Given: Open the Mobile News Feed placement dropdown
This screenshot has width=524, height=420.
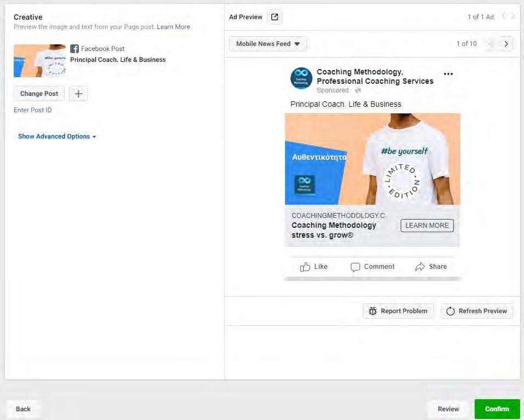Looking at the screenshot, I should (268, 44).
